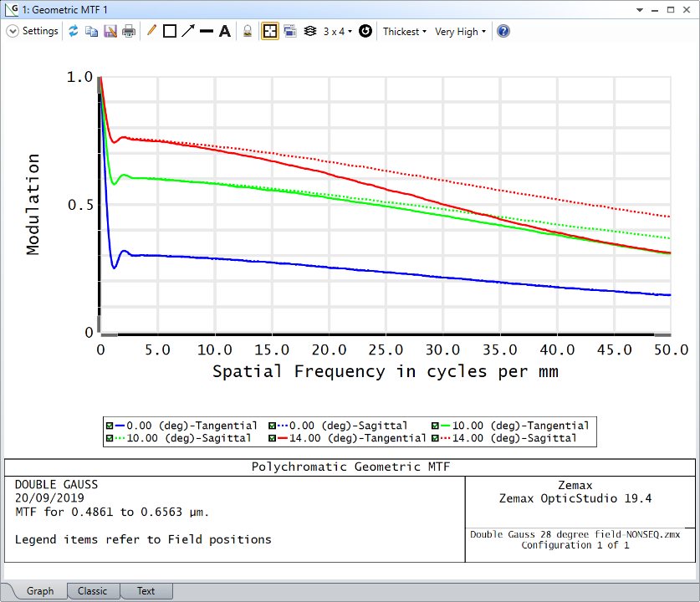Select the line drawing tool
Image resolution: width=700 pixels, height=602 pixels.
(207, 31)
